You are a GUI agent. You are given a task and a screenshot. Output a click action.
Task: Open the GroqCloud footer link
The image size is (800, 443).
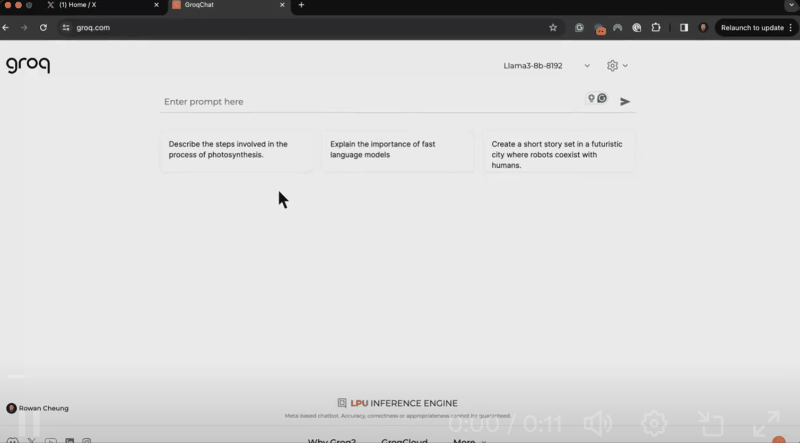(x=404, y=440)
